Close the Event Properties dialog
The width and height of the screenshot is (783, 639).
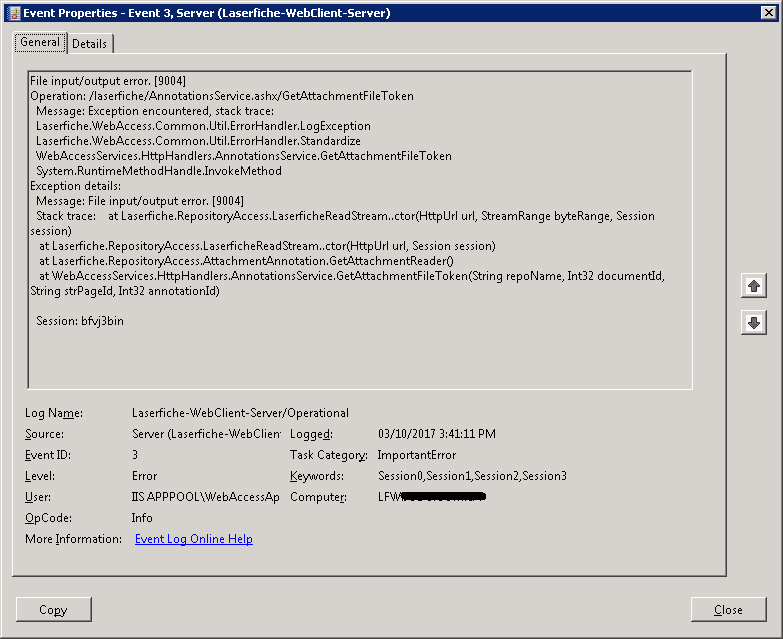point(728,610)
